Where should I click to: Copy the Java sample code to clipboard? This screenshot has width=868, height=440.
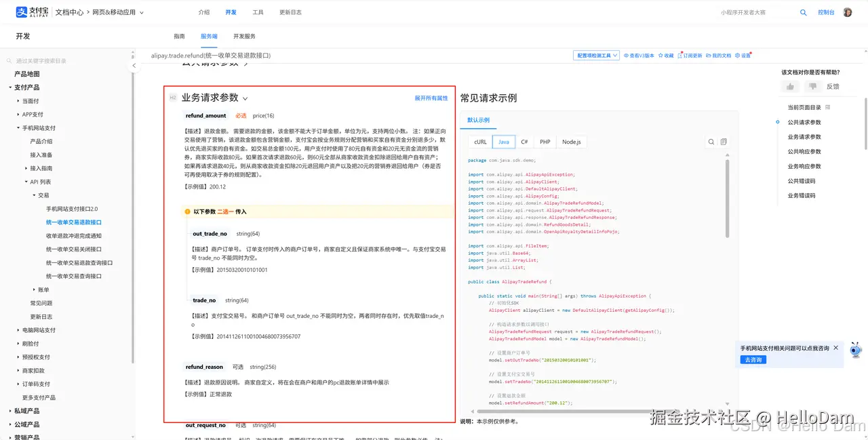pos(723,141)
